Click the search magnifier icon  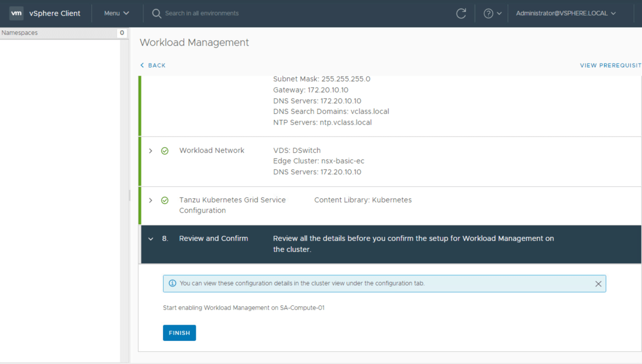pyautogui.click(x=156, y=13)
